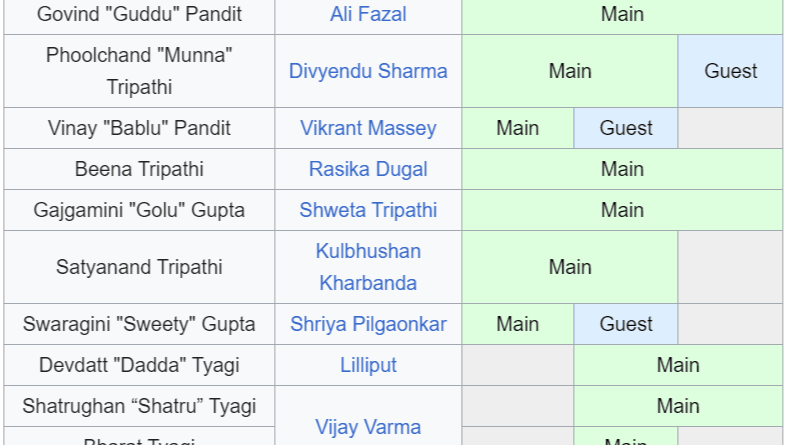The width and height of the screenshot is (785, 445).
Task: Click the Vijay Varma link
Action: tap(368, 427)
